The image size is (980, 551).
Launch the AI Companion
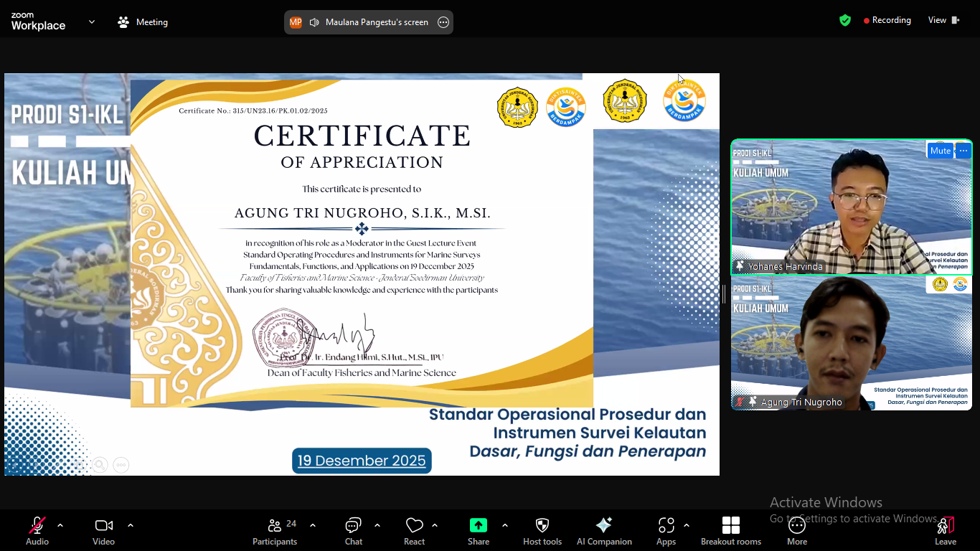(x=604, y=530)
